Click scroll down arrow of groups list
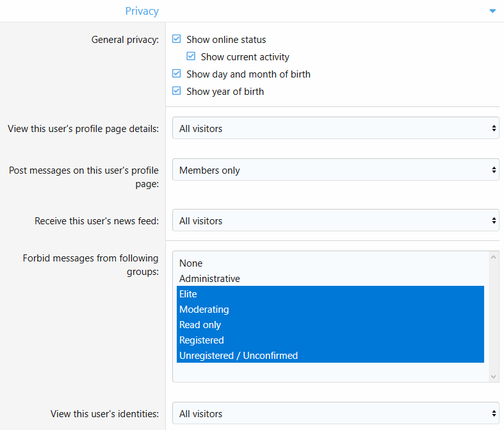 (x=493, y=377)
